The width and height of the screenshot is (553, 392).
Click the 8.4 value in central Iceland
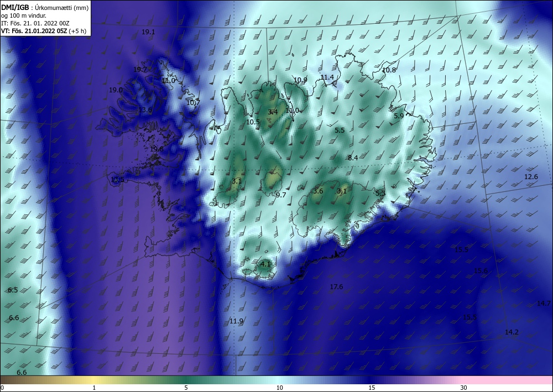(x=353, y=158)
